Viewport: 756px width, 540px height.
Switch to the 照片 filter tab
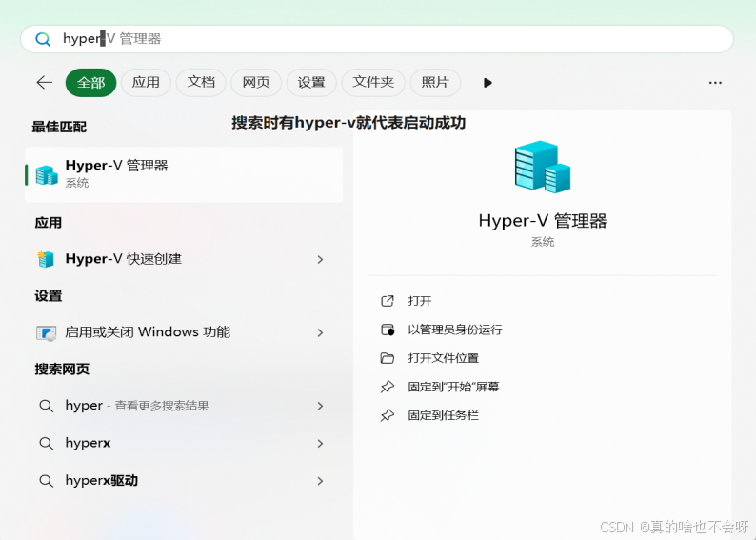(x=435, y=83)
